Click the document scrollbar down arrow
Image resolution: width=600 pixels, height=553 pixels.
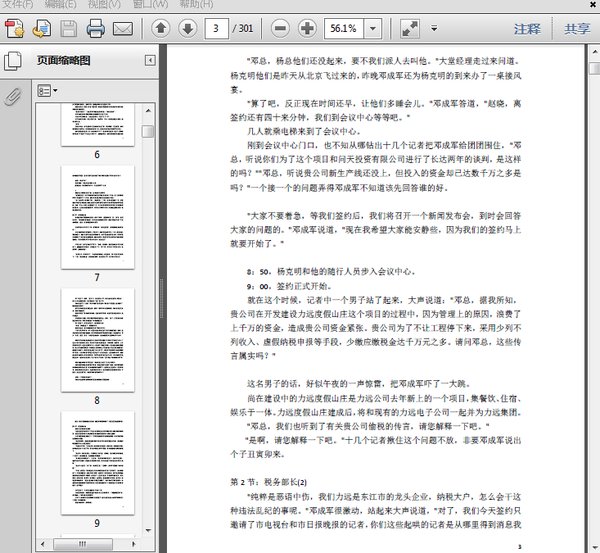tap(595, 548)
